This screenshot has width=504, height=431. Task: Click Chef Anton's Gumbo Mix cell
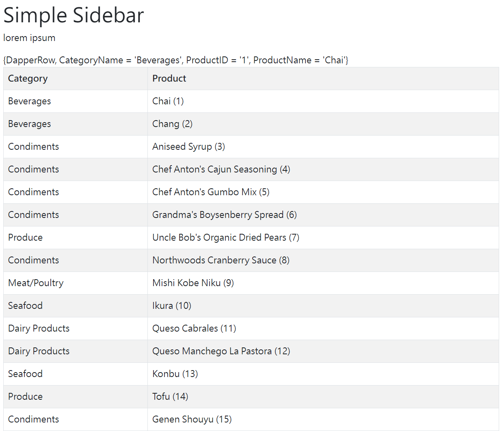pos(211,192)
